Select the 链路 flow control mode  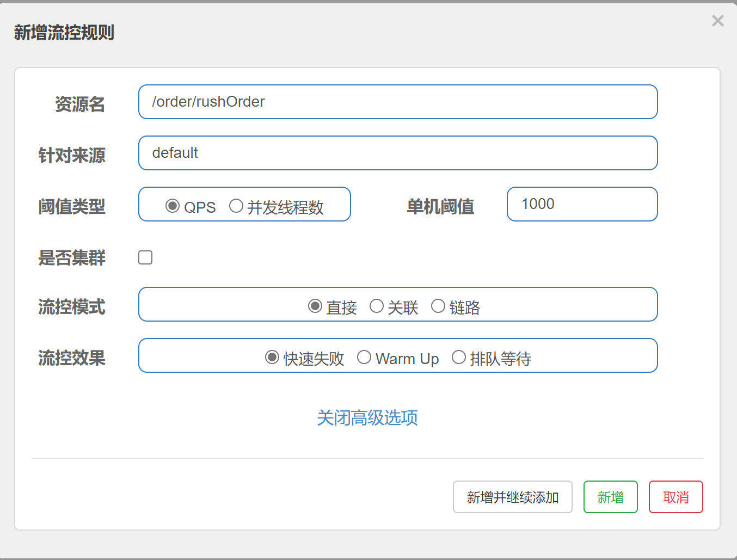point(438,306)
